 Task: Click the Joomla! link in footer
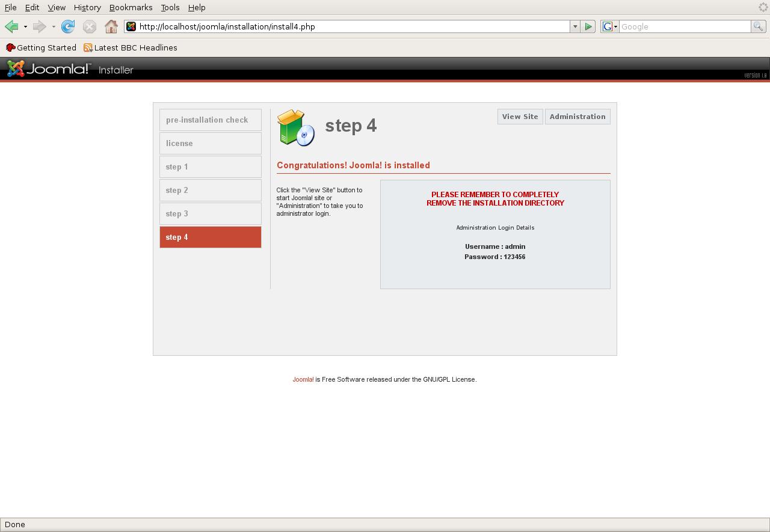click(303, 379)
